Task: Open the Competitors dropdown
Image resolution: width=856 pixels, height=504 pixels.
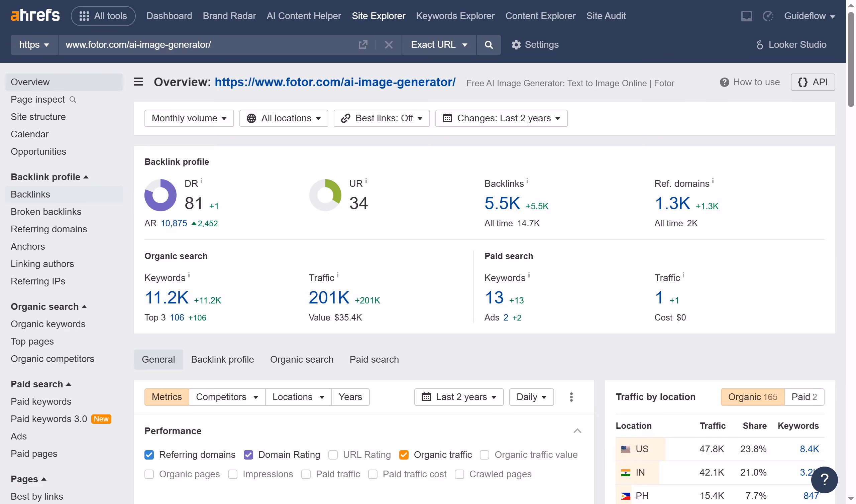Action: (227, 397)
